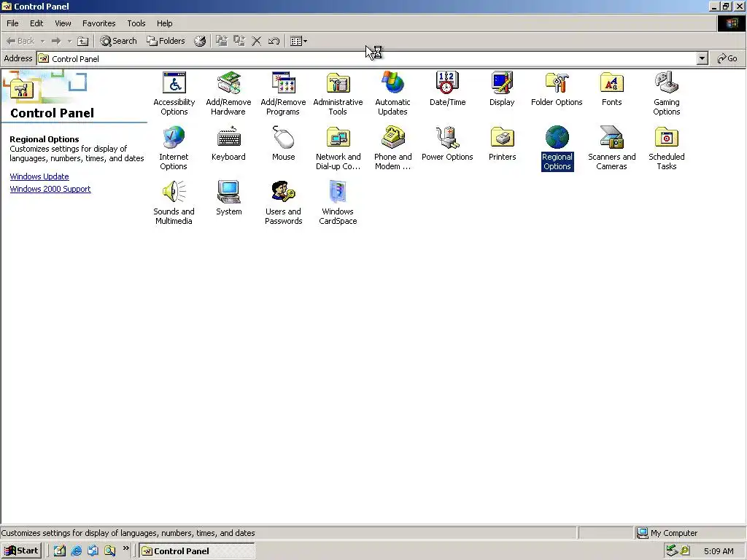Select the Display icon
Image resolution: width=747 pixels, height=560 pixels.
(502, 89)
